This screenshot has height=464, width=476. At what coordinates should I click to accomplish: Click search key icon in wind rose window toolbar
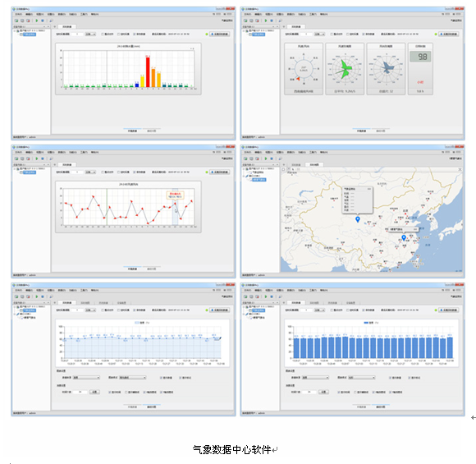pyautogui.click(x=280, y=21)
